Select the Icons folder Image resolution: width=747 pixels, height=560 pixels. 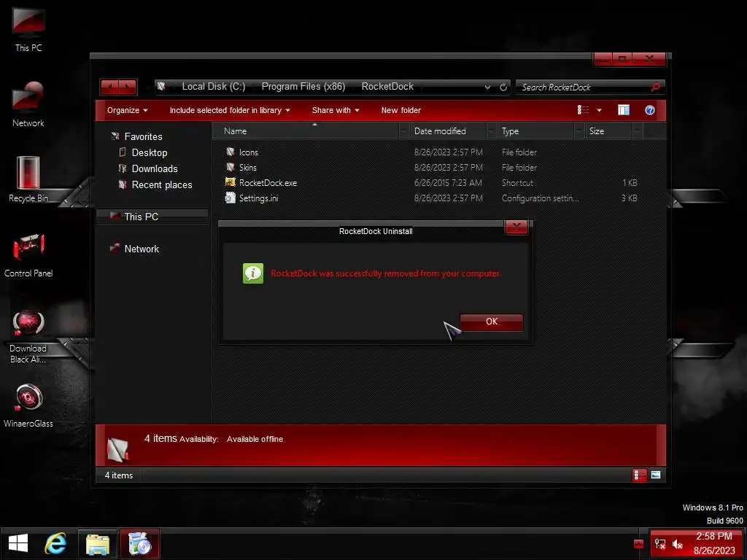[x=248, y=152]
